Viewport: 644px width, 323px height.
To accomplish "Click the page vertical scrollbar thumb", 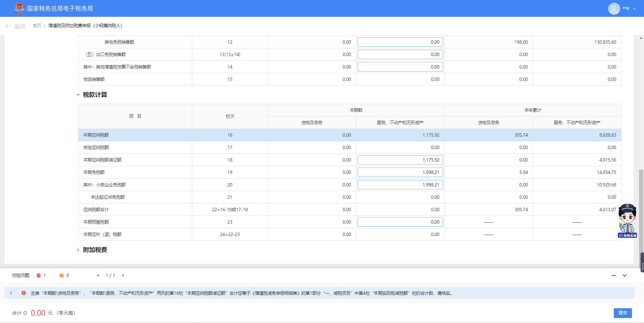I will point(641,215).
